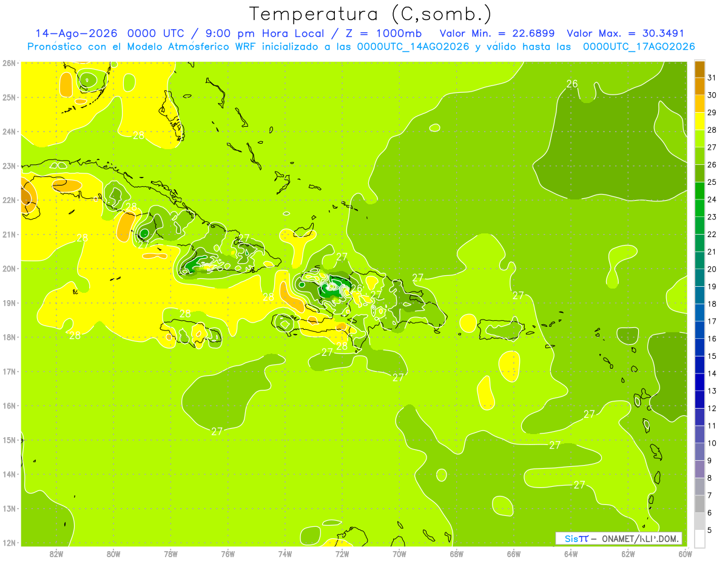The height and width of the screenshot is (562, 728).
Task: Click the 25N latitude axis label
Action: point(9,97)
